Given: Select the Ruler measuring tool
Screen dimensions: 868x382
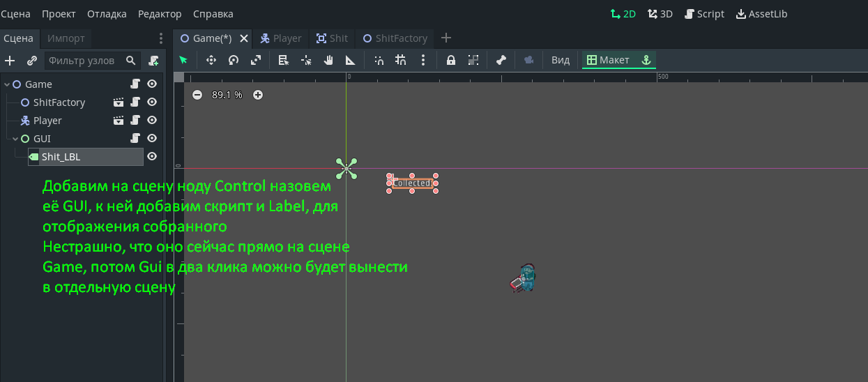Looking at the screenshot, I should [x=350, y=60].
